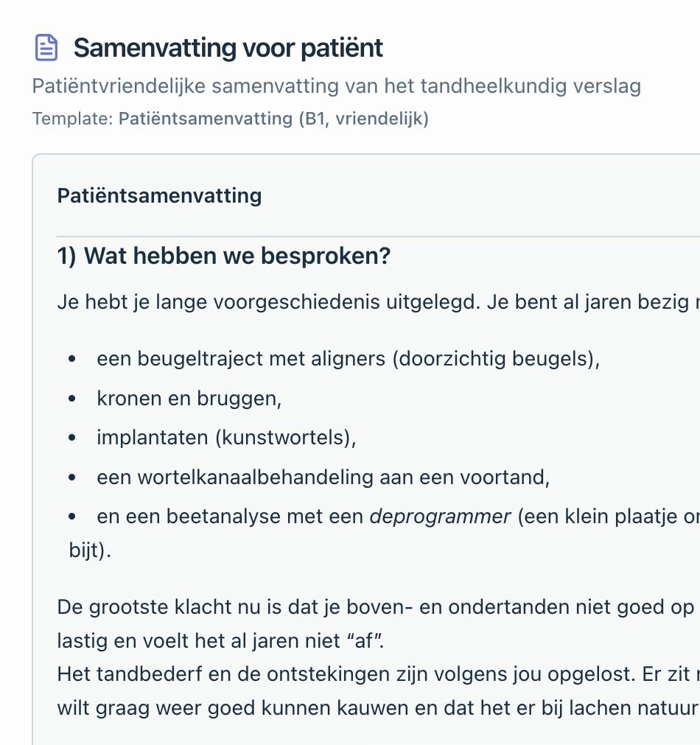Screen dimensions: 700x745
Task: Click the subtitle about tandheelkundig verslag
Action: [337, 86]
